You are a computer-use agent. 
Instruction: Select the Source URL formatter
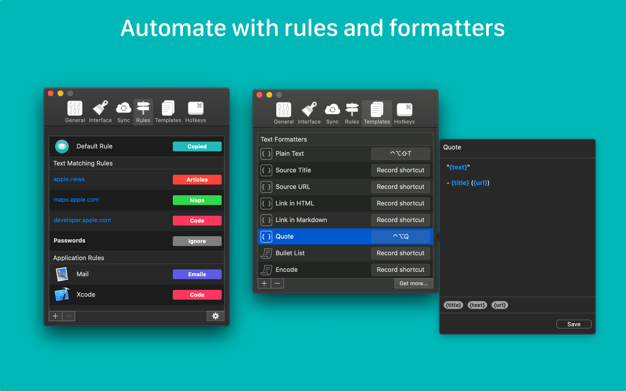pos(345,187)
